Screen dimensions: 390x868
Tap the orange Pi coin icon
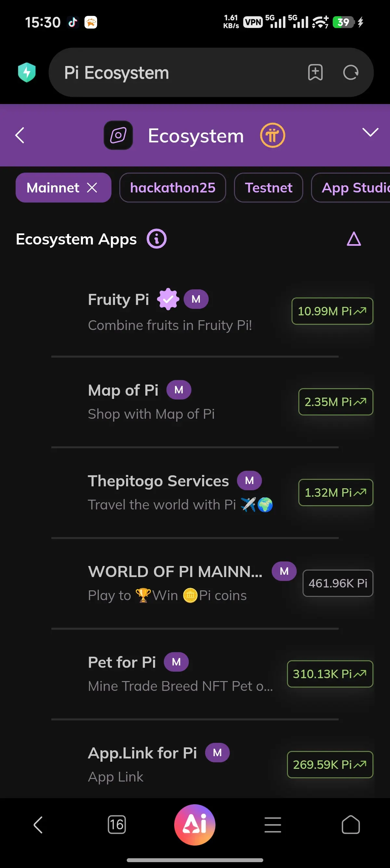tap(272, 136)
